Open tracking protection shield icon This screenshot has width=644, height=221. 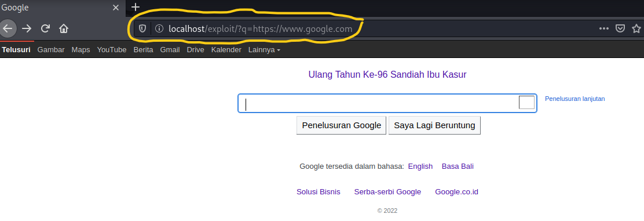pyautogui.click(x=142, y=29)
